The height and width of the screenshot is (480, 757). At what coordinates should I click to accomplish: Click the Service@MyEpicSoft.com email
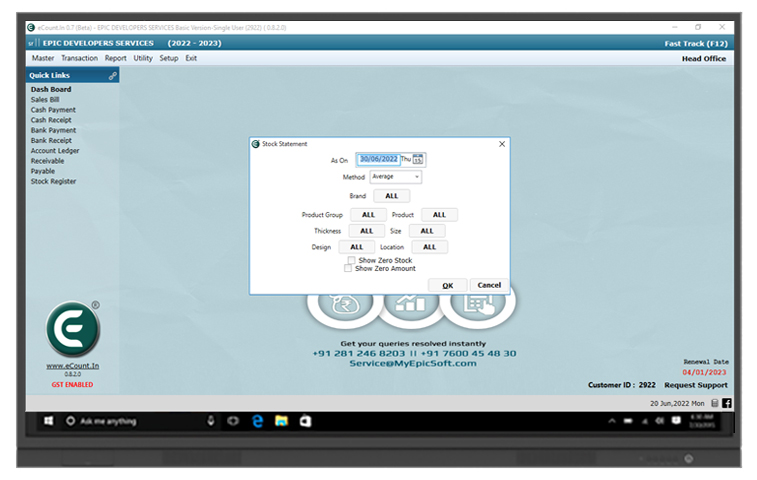click(x=413, y=364)
